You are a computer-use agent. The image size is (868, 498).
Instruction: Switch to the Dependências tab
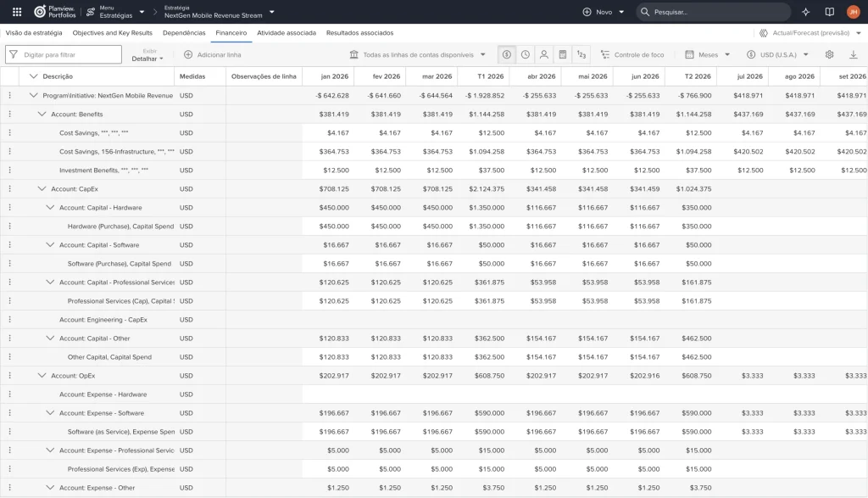[184, 33]
